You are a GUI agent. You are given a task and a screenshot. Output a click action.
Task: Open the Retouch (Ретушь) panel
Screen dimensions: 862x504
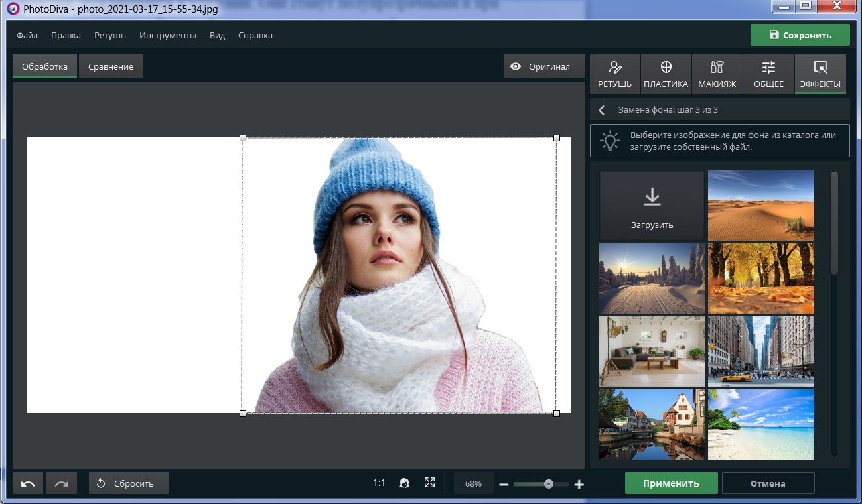pos(614,74)
